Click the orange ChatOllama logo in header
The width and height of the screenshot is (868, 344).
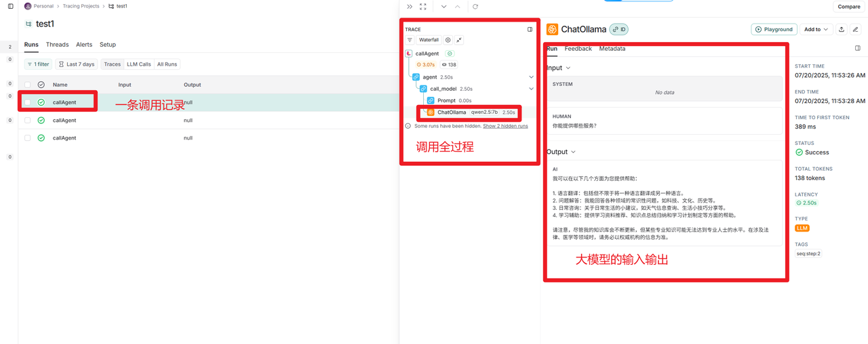tap(552, 30)
